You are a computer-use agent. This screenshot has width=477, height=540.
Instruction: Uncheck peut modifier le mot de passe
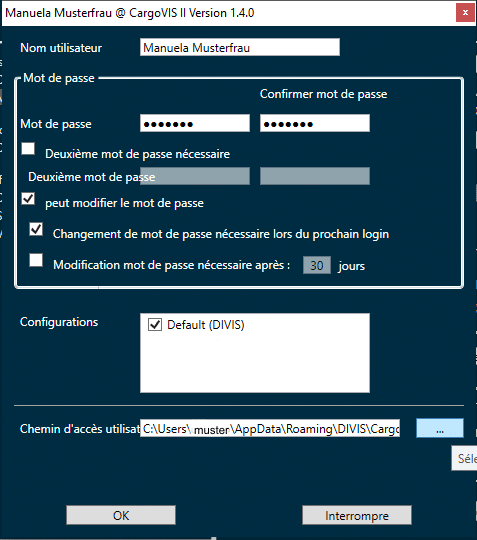28,199
